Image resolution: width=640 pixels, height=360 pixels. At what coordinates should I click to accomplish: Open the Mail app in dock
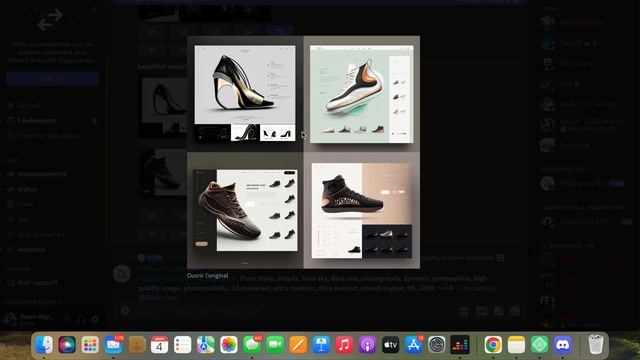coord(113,345)
